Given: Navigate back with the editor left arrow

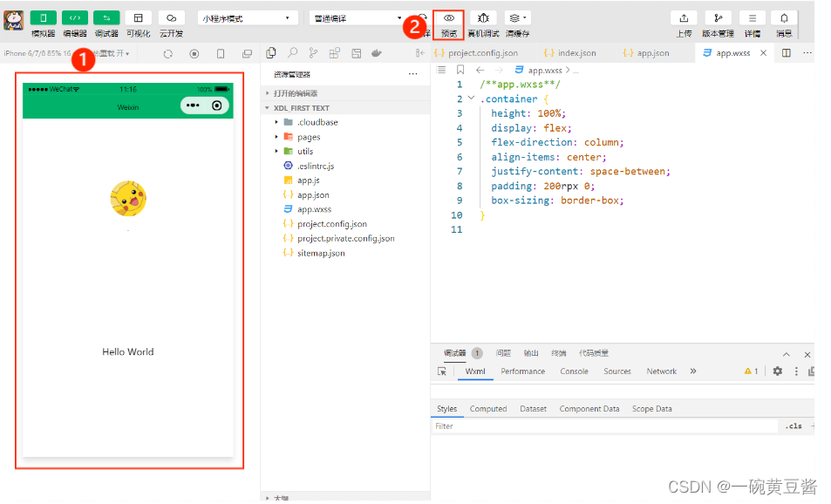Looking at the screenshot, I should [x=480, y=70].
